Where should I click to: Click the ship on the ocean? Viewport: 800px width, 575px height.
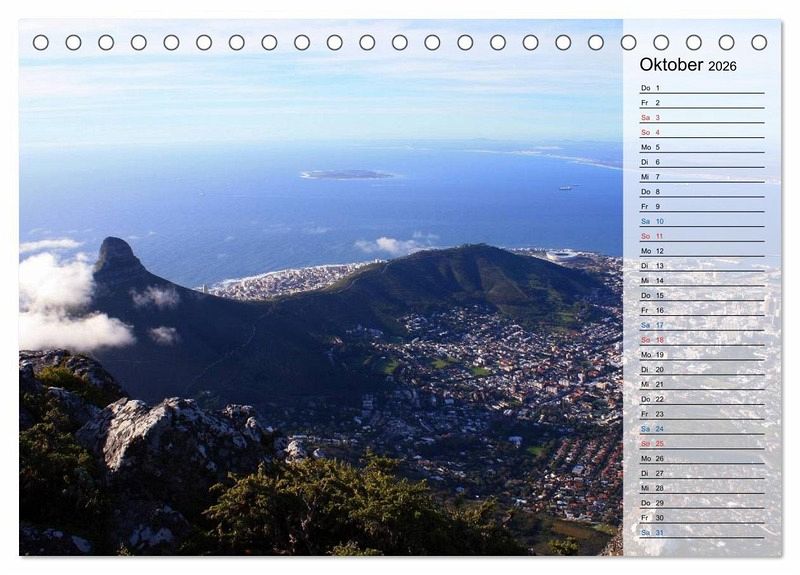click(567, 187)
